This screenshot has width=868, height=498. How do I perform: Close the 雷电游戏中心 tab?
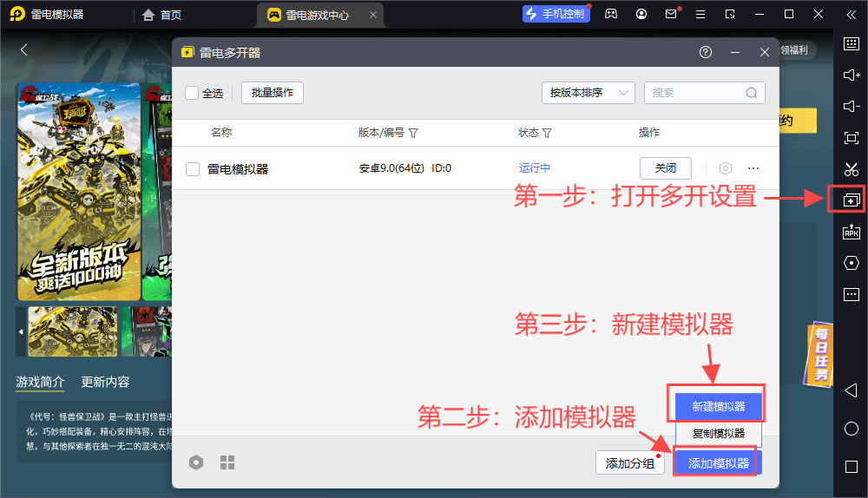(x=373, y=15)
